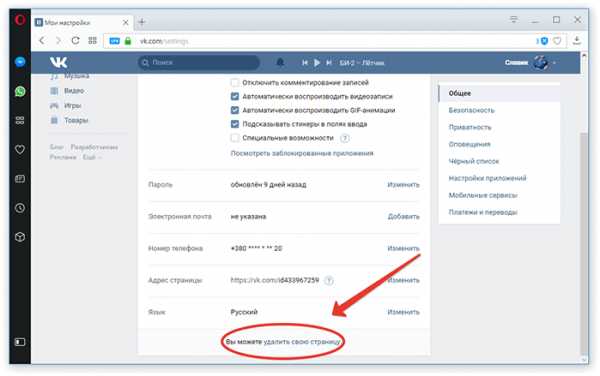
Task: Skip to next track in VK player
Action: point(329,63)
